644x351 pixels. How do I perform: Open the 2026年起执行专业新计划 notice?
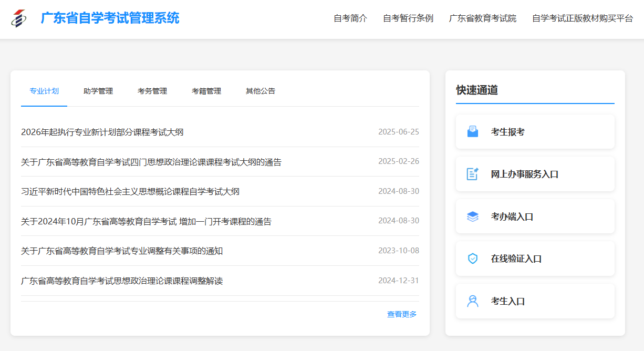coord(102,132)
